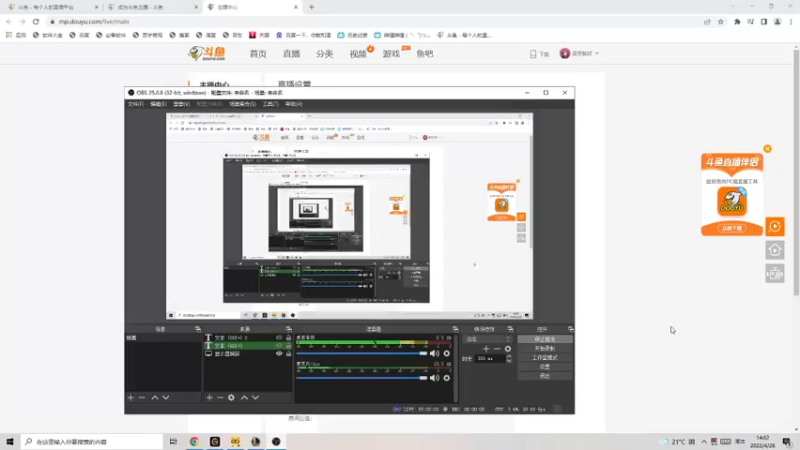
Task: Go to 直播 in the Douyu navigation
Action: click(291, 54)
